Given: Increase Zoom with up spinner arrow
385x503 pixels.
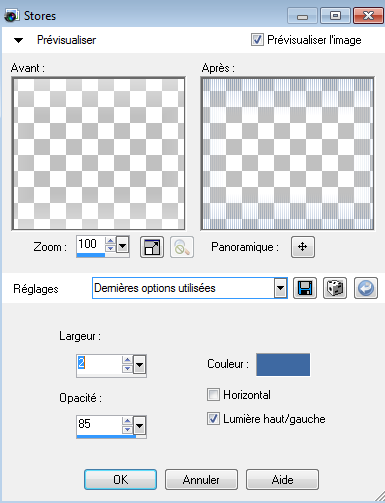Looking at the screenshot, I should (110, 241).
